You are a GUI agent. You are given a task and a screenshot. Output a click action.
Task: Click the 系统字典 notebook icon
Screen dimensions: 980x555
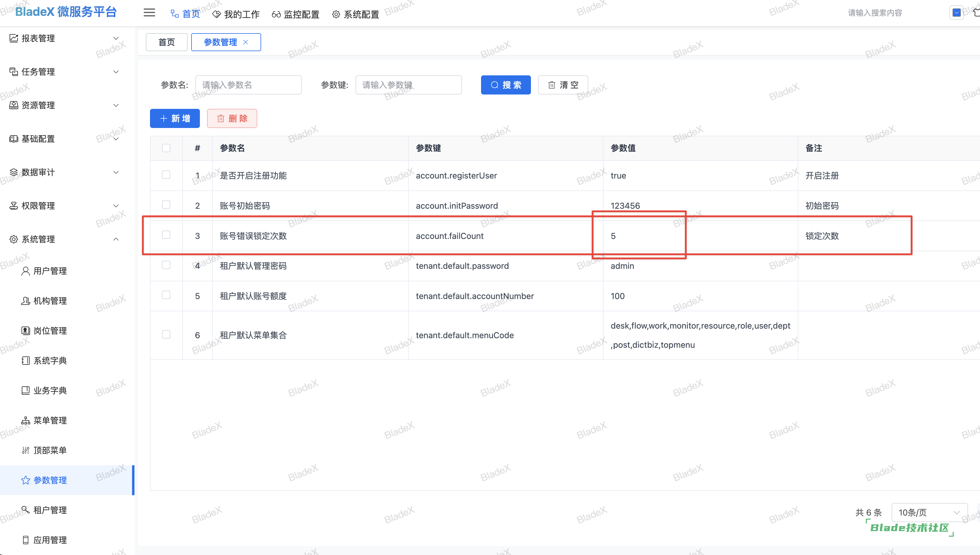coord(25,361)
